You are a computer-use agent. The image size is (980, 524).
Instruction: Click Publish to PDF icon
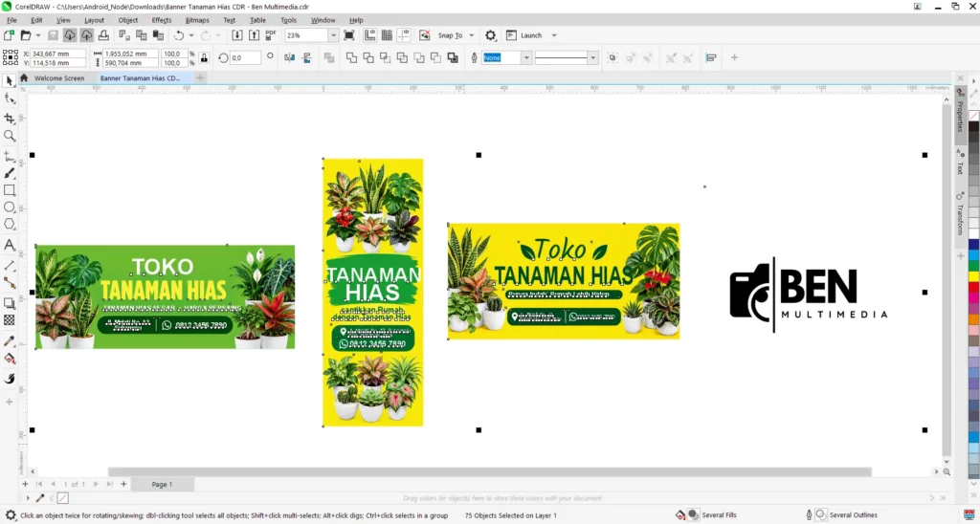(271, 35)
